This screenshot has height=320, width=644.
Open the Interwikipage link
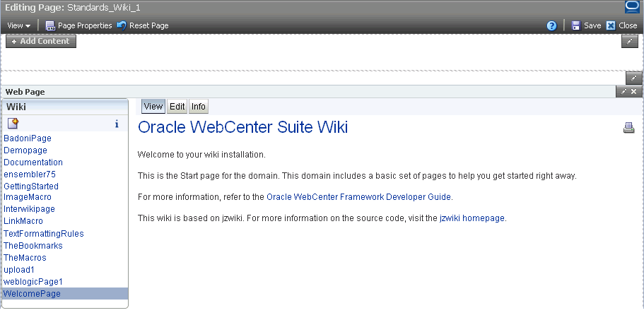tap(29, 209)
